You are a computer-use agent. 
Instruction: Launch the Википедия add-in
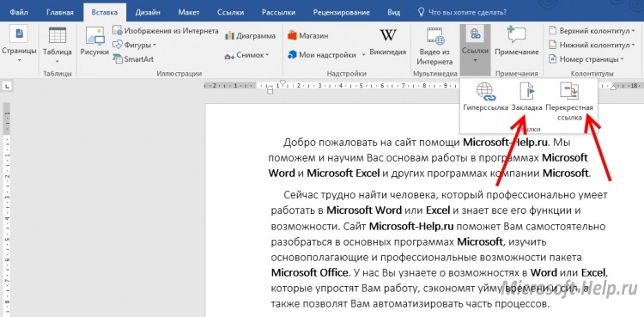click(x=388, y=41)
